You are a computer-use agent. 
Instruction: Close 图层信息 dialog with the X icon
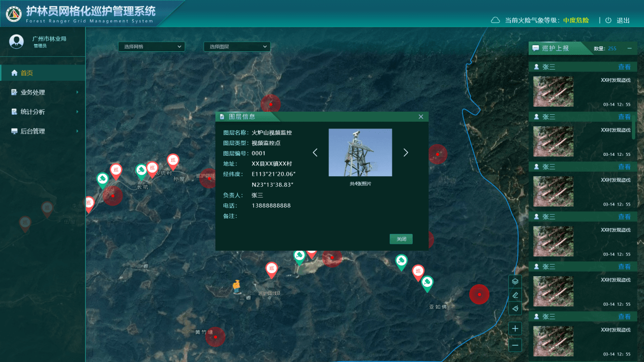421,117
